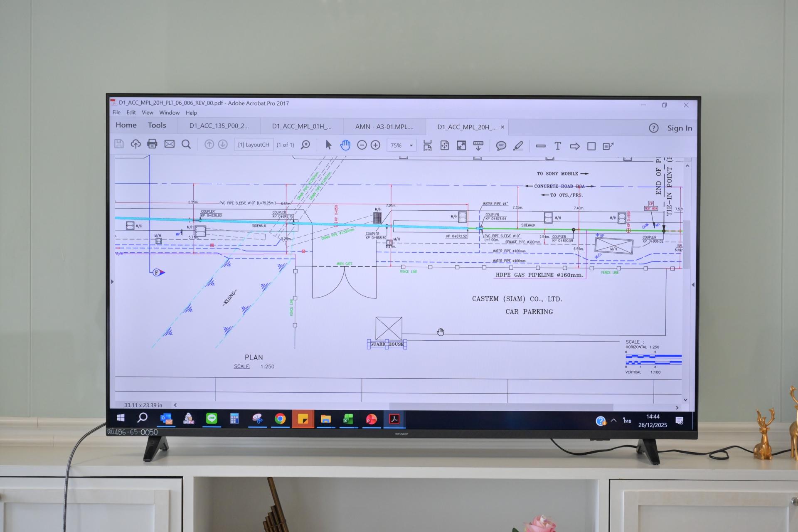Click the Send by email envelope icon

(169, 144)
